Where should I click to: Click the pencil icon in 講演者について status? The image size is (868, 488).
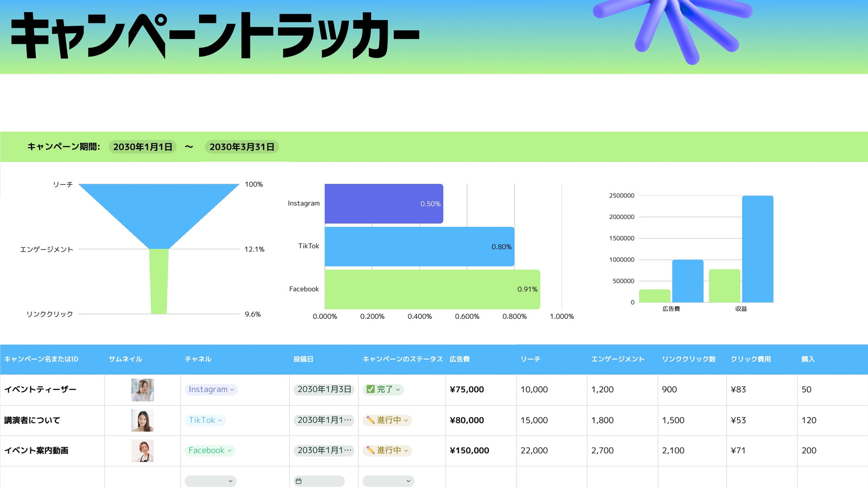click(371, 420)
